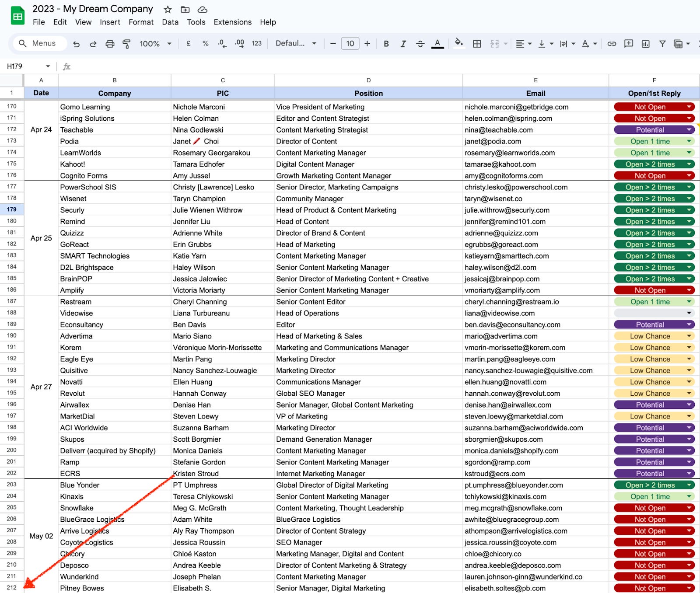Select cell nina@teachable.com
The height and width of the screenshot is (593, 700).
pyautogui.click(x=535, y=130)
